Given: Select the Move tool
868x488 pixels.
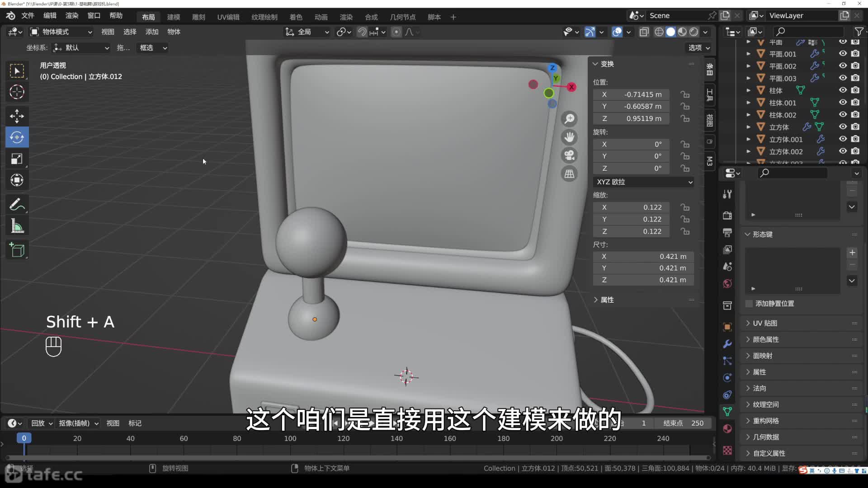Looking at the screenshot, I should [x=17, y=116].
